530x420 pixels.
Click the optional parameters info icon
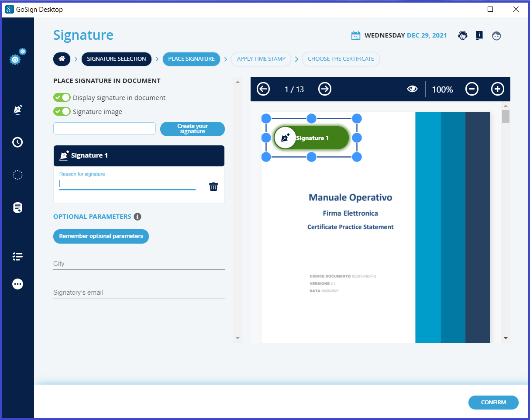click(138, 217)
